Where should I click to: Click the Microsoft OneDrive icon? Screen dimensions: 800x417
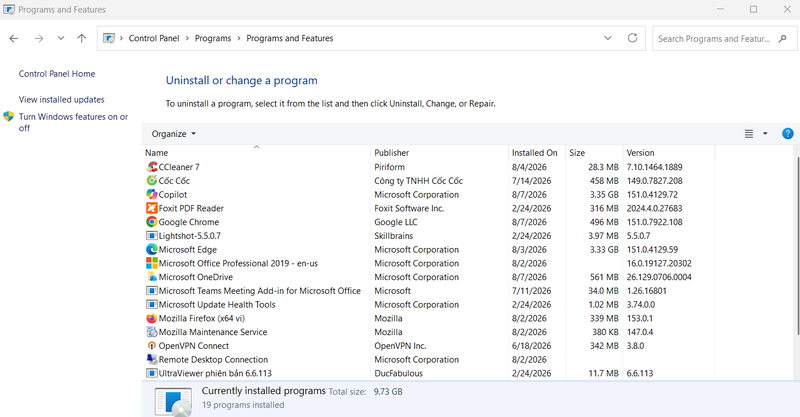click(x=152, y=277)
